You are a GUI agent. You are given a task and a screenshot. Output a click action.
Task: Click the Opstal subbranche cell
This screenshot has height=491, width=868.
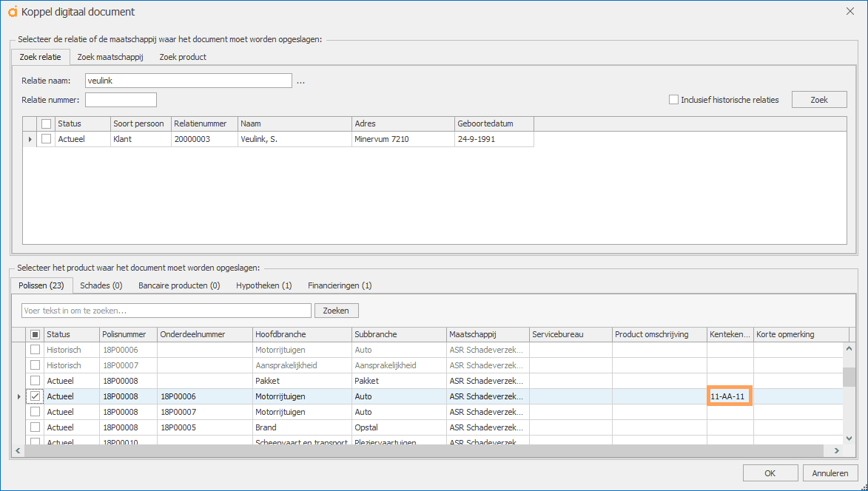tap(399, 427)
